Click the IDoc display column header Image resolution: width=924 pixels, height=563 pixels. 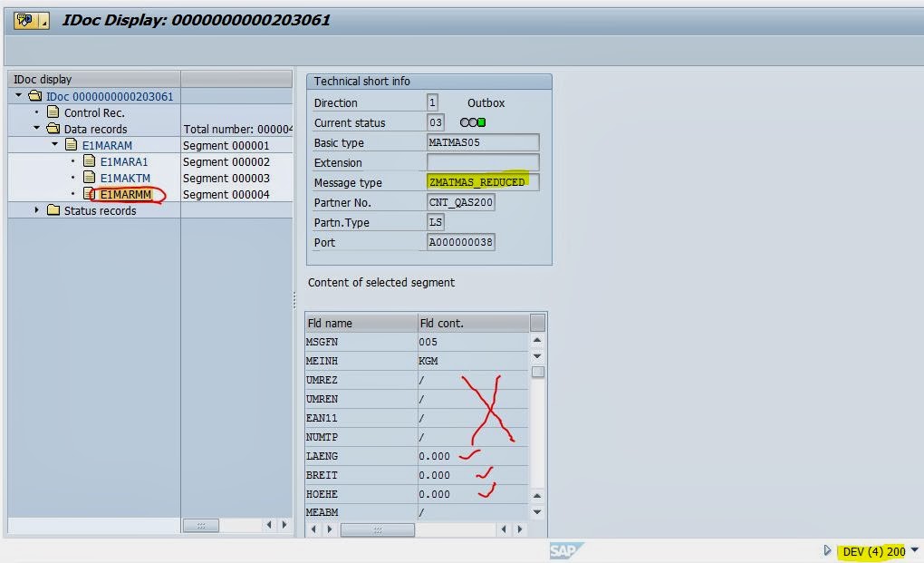pos(94,79)
